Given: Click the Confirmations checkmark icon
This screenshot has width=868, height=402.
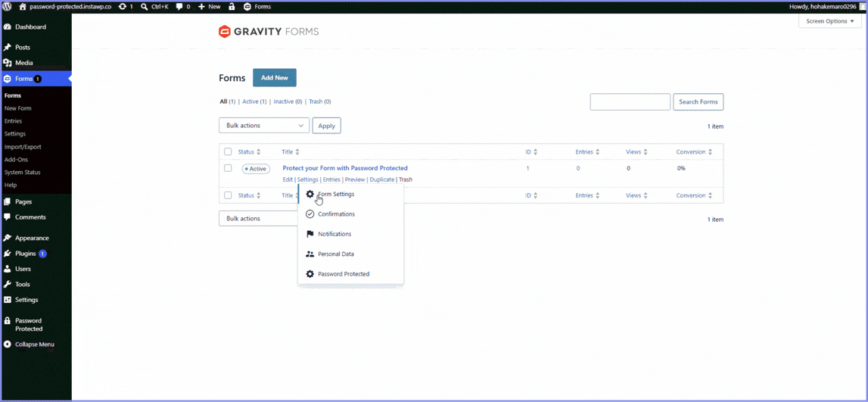Looking at the screenshot, I should point(310,213).
